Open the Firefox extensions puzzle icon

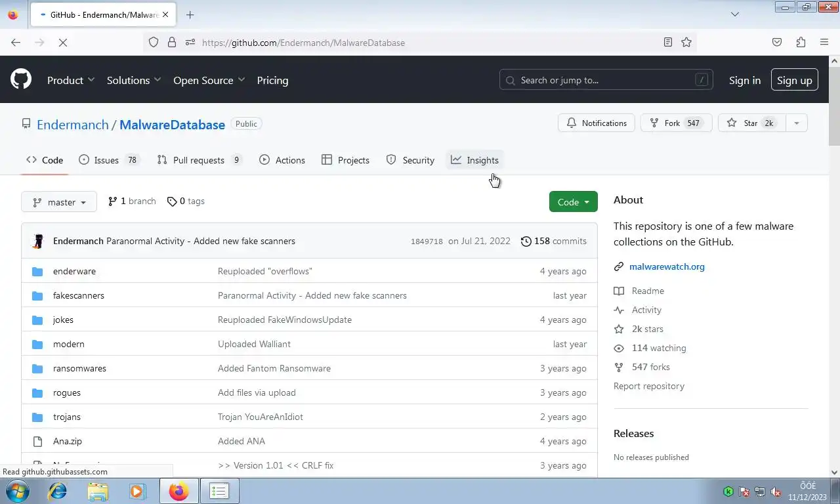pyautogui.click(x=801, y=42)
